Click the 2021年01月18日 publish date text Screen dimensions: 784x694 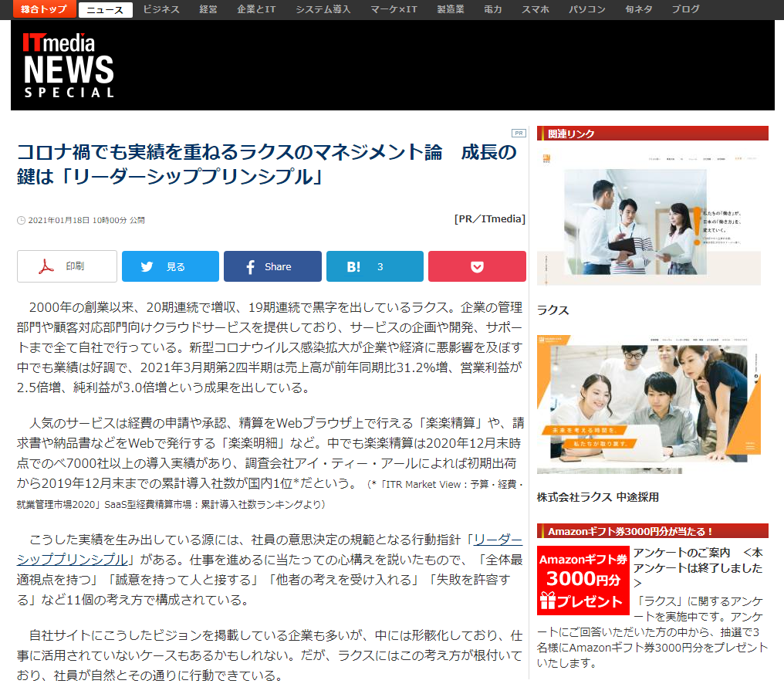pyautogui.click(x=86, y=220)
